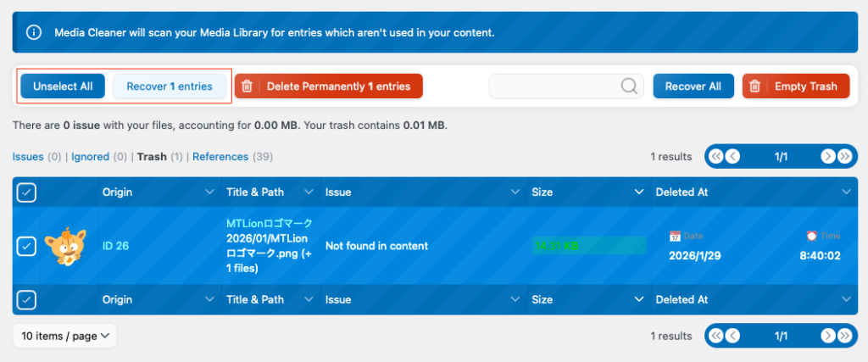Image resolution: width=868 pixels, height=362 pixels.
Task: Switch to the Issues tab
Action: pos(29,157)
